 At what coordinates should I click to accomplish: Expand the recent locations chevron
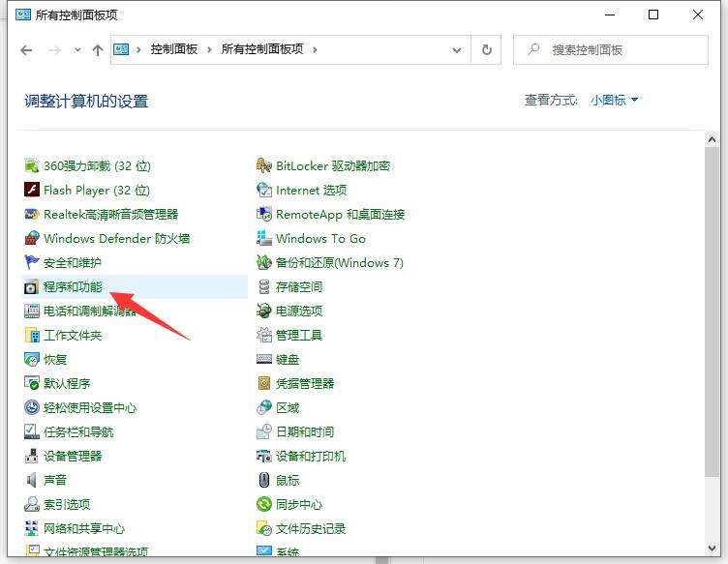[x=77, y=49]
